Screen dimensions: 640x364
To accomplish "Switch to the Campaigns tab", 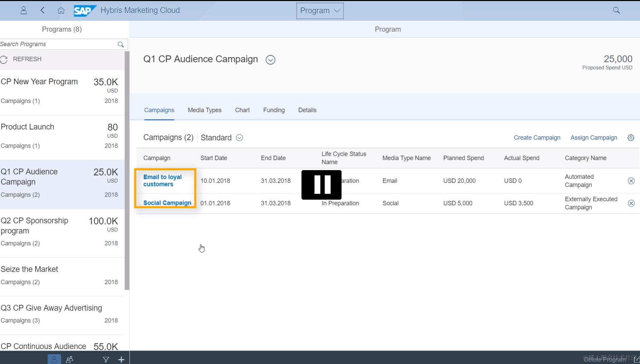I will click(159, 110).
